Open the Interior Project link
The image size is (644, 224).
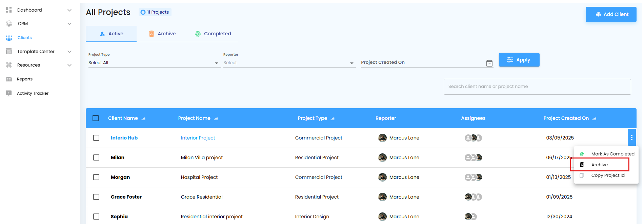(198, 138)
